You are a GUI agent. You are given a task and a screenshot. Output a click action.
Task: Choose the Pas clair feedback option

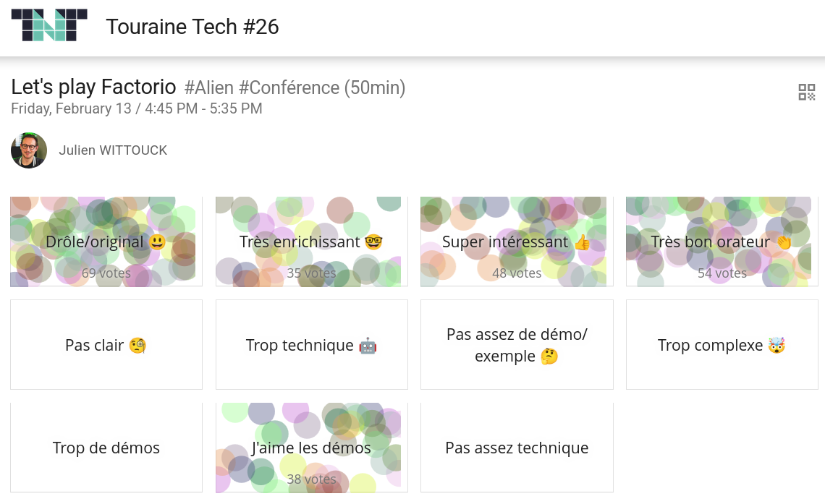click(106, 345)
